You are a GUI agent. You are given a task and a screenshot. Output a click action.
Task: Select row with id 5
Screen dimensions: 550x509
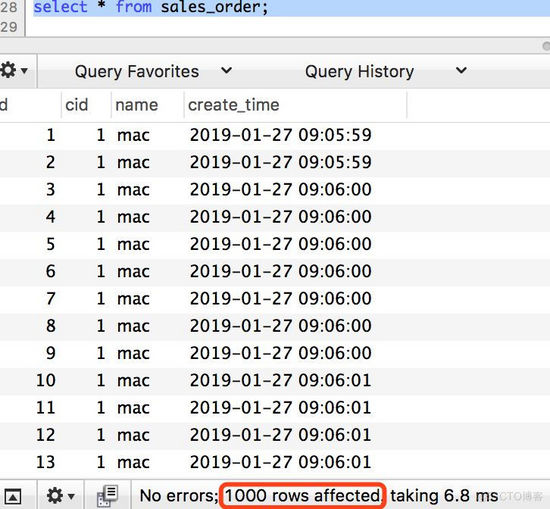[275, 244]
